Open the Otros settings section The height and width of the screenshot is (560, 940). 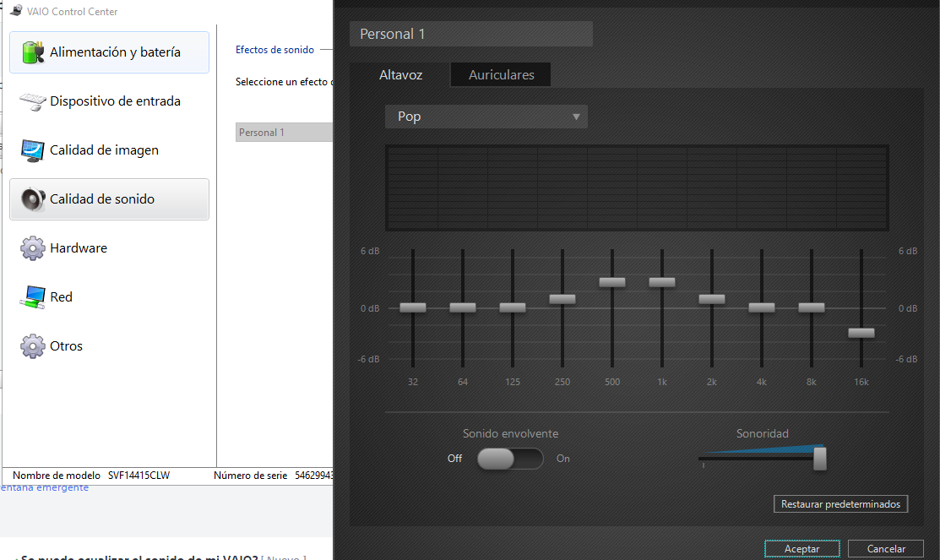[x=109, y=345]
